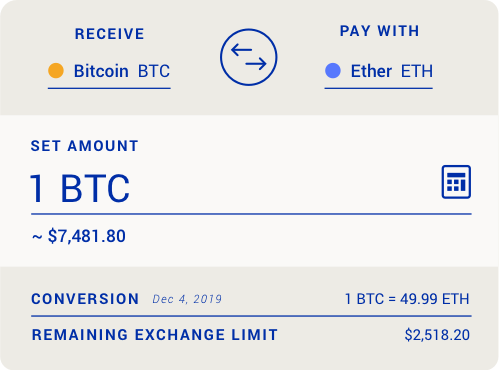This screenshot has height=370, width=500.
Task: Click the swap currencies arrows icon
Action: 249,57
